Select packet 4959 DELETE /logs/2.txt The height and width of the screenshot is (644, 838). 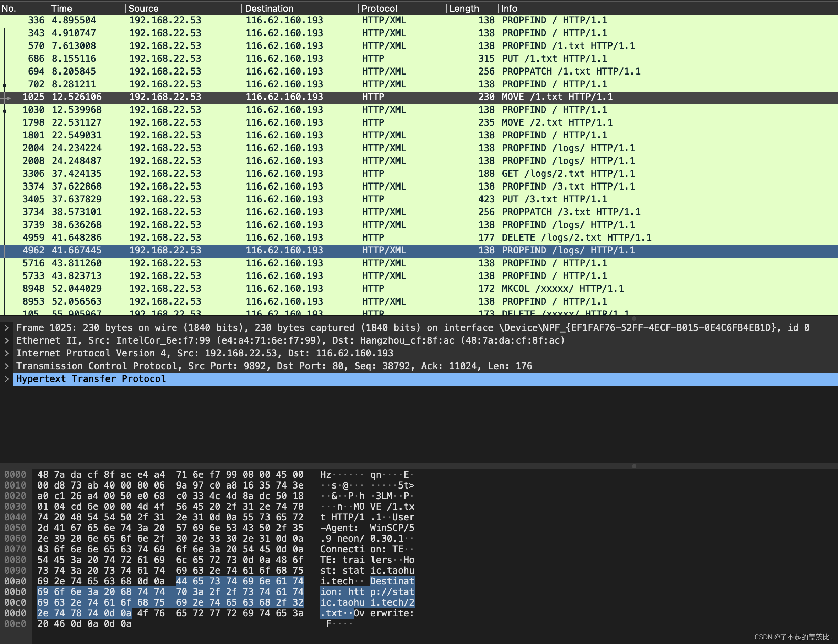tap(419, 238)
